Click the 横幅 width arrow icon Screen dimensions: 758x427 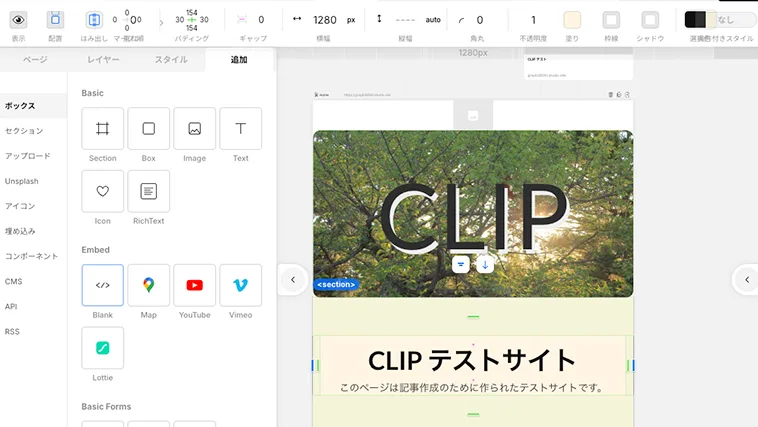[x=297, y=19]
